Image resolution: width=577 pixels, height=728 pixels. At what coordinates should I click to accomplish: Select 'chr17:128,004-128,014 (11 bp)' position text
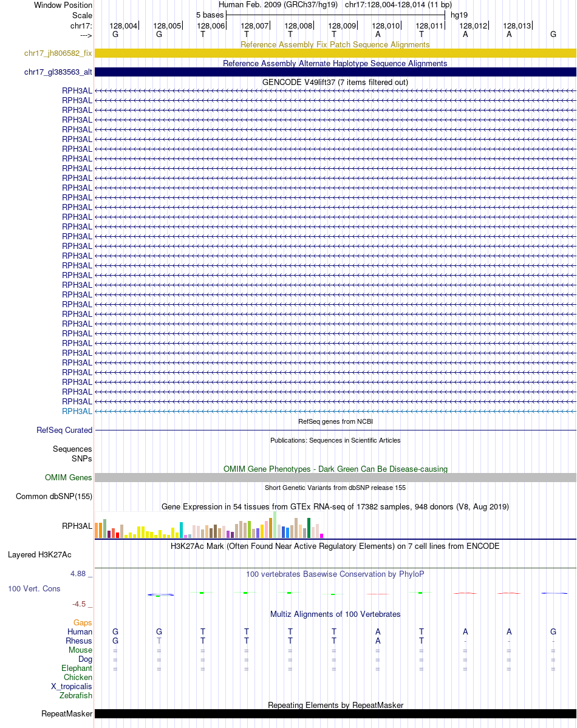point(398,5)
